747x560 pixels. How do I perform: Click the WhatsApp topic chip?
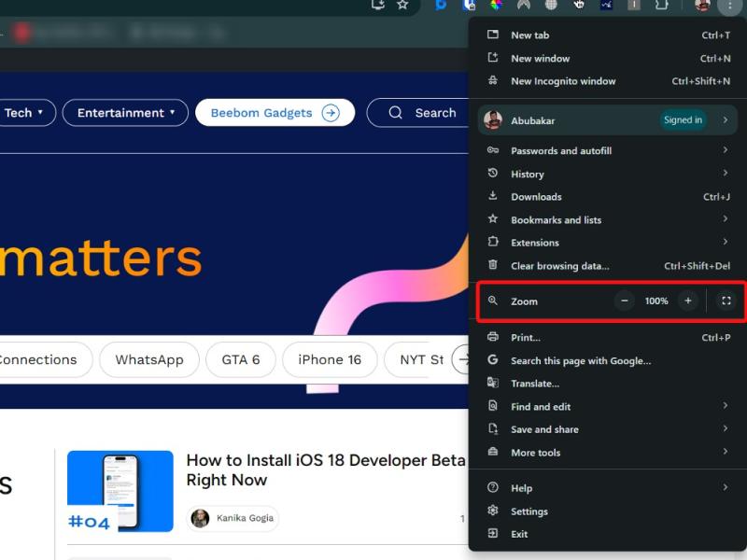tap(149, 359)
